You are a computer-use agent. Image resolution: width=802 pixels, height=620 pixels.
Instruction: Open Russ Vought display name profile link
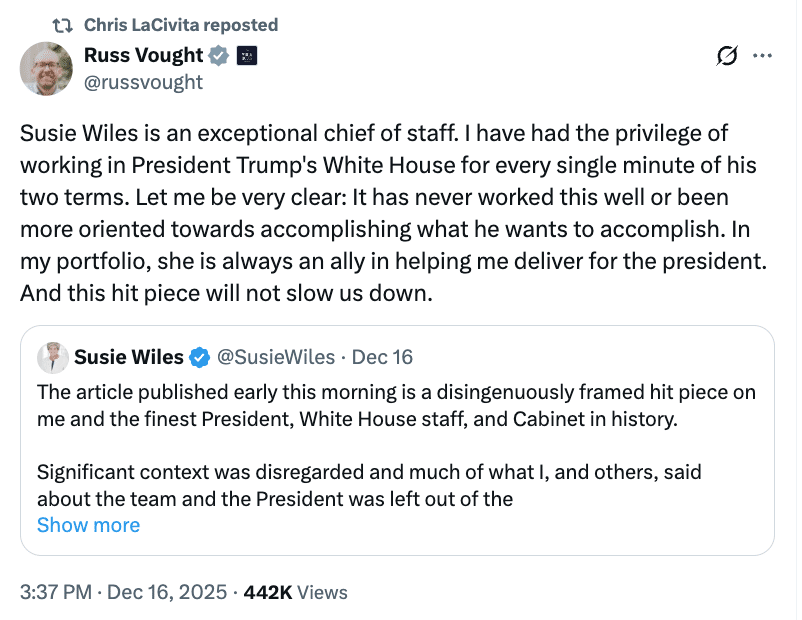click(x=143, y=56)
